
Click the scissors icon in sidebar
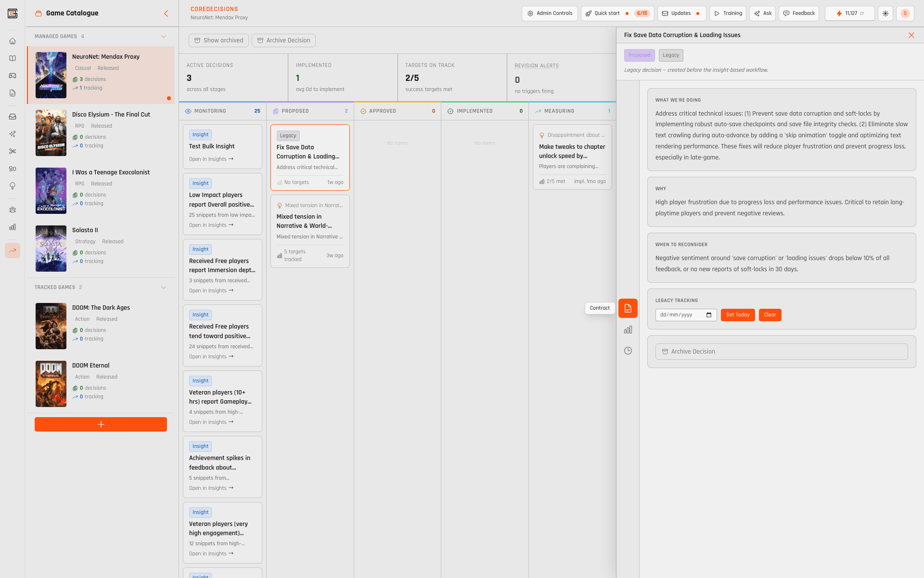pyautogui.click(x=13, y=151)
